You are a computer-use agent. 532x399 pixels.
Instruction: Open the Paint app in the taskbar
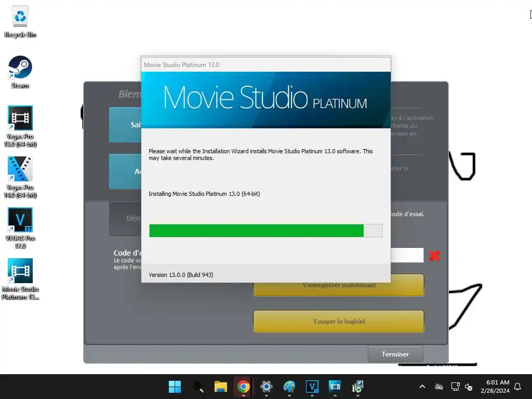[289, 387]
